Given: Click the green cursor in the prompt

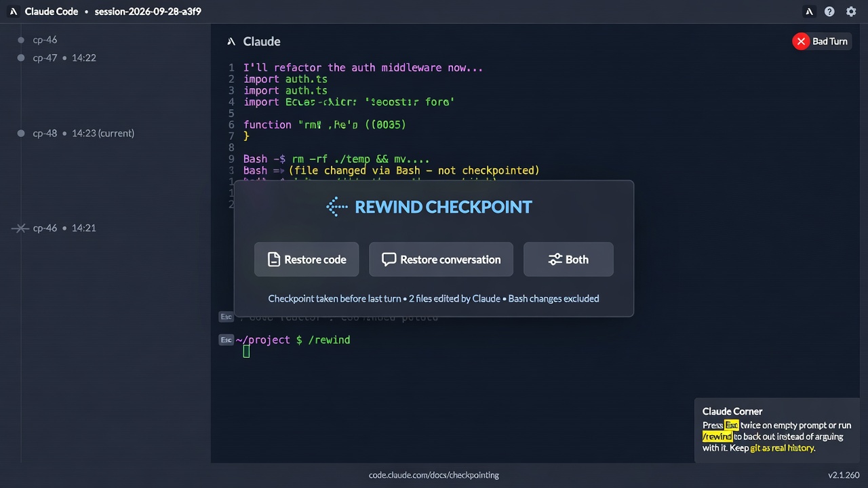Looking at the screenshot, I should coord(246,351).
